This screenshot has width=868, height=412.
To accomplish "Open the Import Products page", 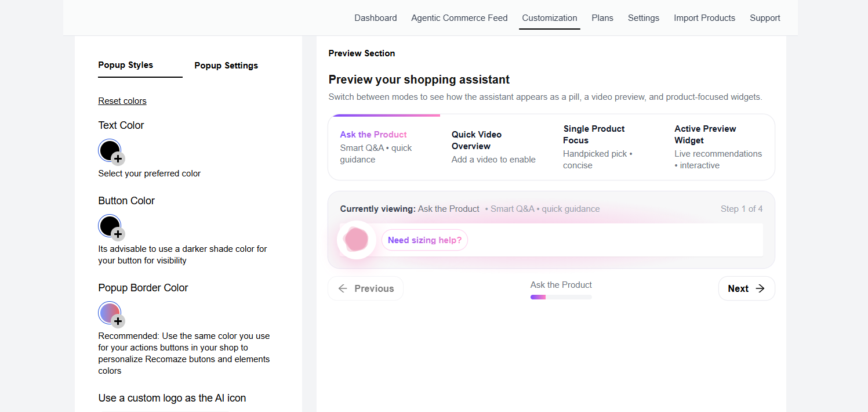I will (x=704, y=18).
